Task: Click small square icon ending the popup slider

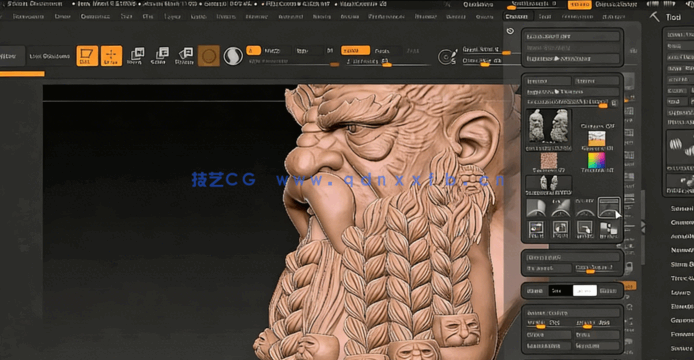Action: 614,103
